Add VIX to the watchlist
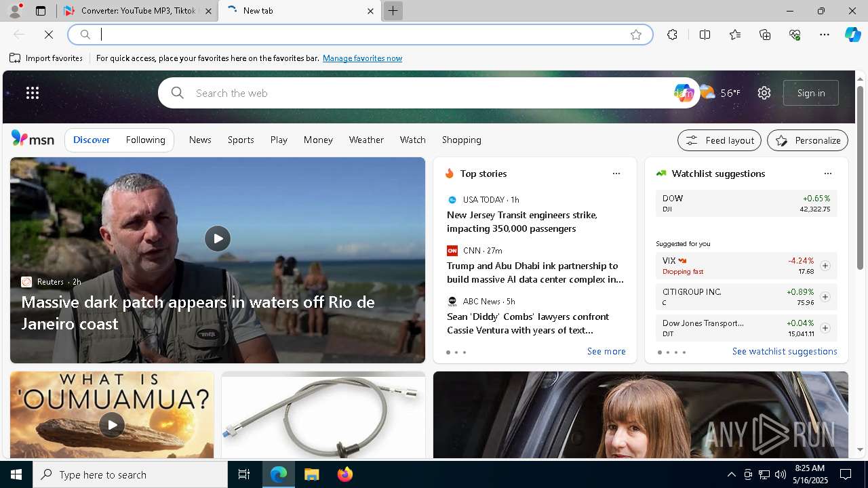The height and width of the screenshot is (488, 868). [825, 266]
